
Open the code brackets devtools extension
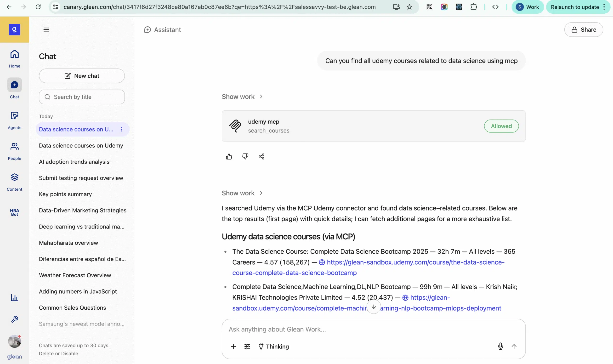[495, 7]
